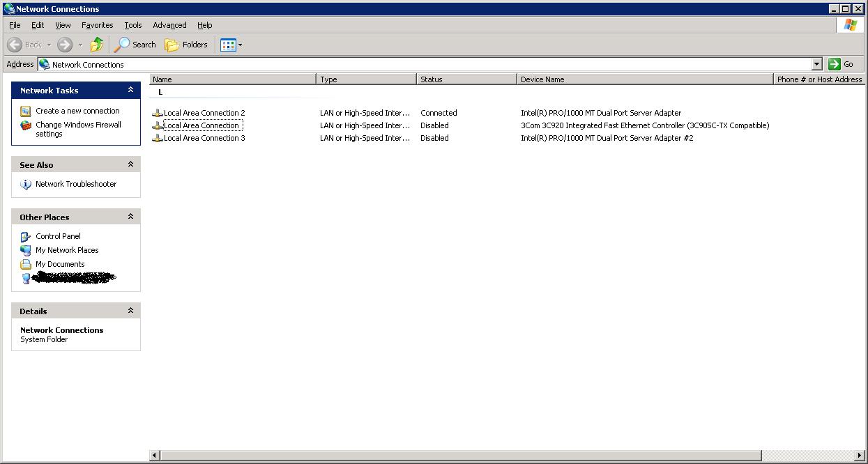Open the Tools menu
Image resolution: width=868 pixels, height=464 pixels.
pyautogui.click(x=133, y=25)
